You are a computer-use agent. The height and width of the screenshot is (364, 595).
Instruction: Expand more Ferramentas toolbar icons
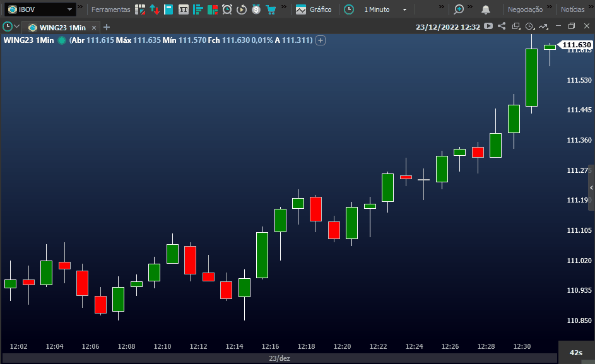284,7
